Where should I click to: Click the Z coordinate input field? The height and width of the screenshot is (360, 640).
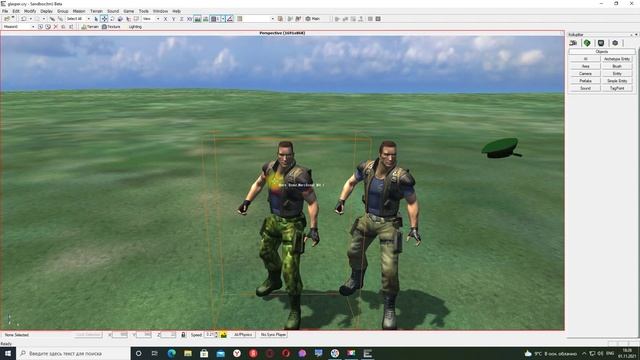point(168,335)
